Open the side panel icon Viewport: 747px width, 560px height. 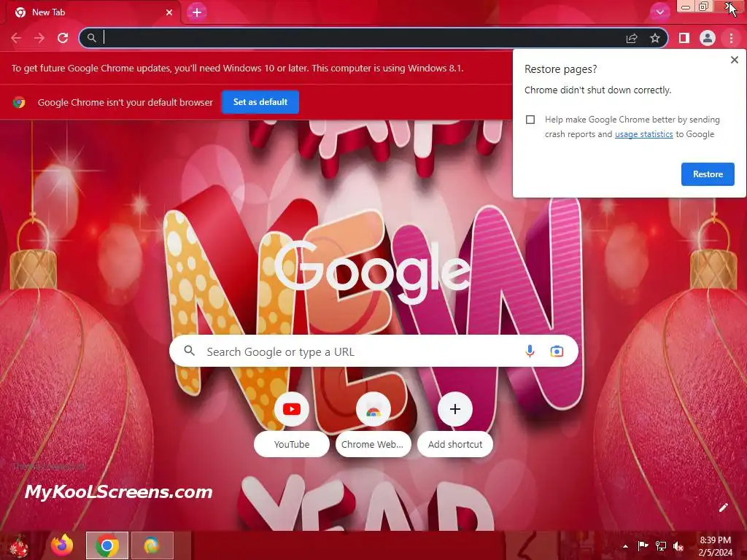(684, 38)
